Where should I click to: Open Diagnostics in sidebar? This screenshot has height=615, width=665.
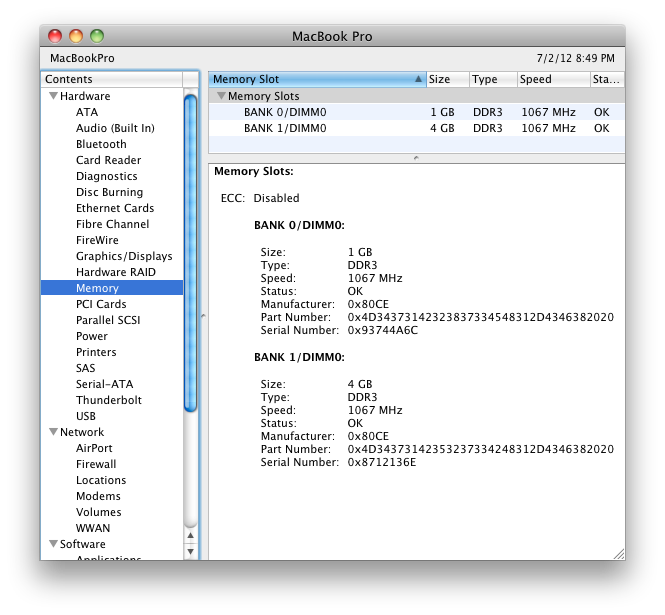[x=106, y=176]
